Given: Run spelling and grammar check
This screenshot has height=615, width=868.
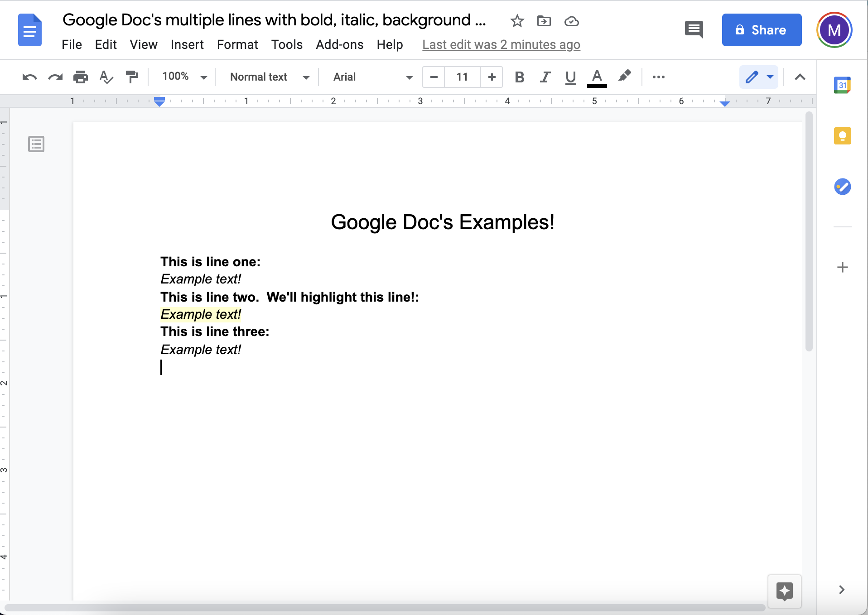Looking at the screenshot, I should point(106,77).
